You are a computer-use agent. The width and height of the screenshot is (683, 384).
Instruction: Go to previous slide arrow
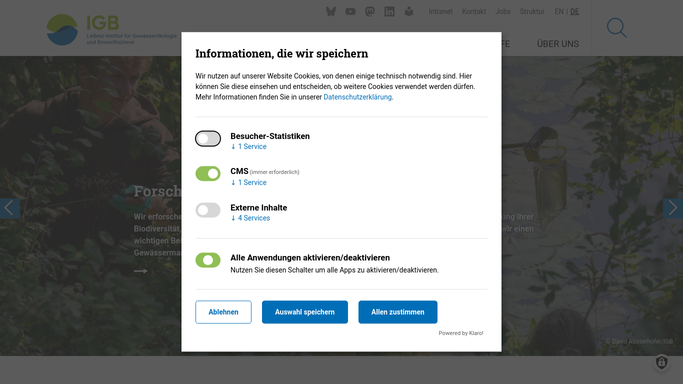10,208
